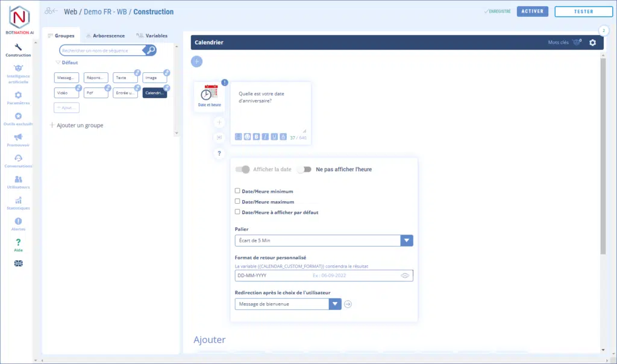Check the Date/Heure maximum checkbox
The image size is (617, 364).
[237, 201]
